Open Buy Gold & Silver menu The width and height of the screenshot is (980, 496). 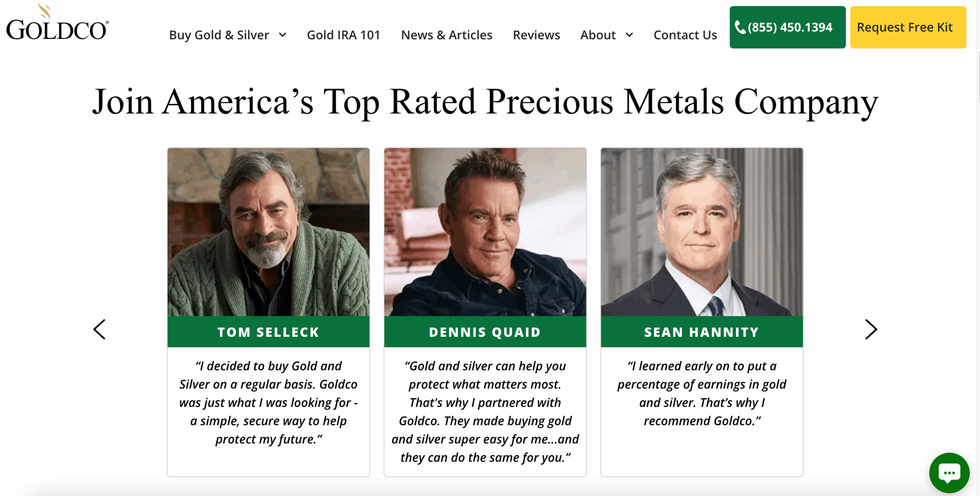(219, 35)
